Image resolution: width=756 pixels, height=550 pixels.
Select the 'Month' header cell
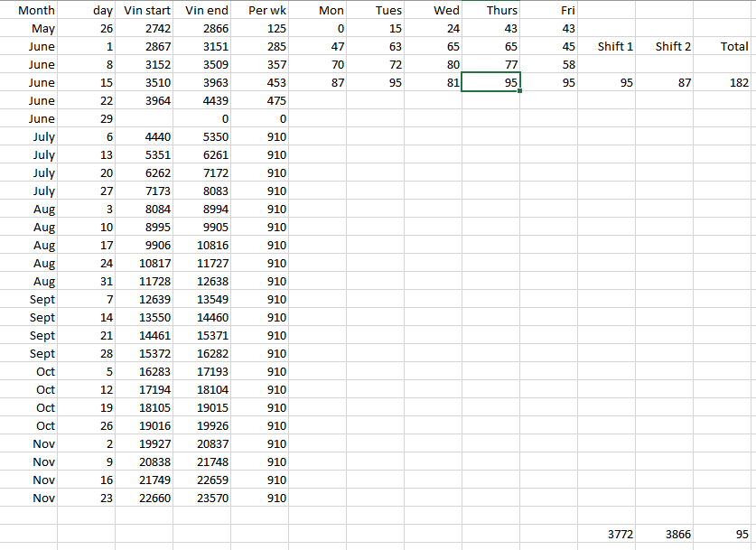click(x=29, y=10)
